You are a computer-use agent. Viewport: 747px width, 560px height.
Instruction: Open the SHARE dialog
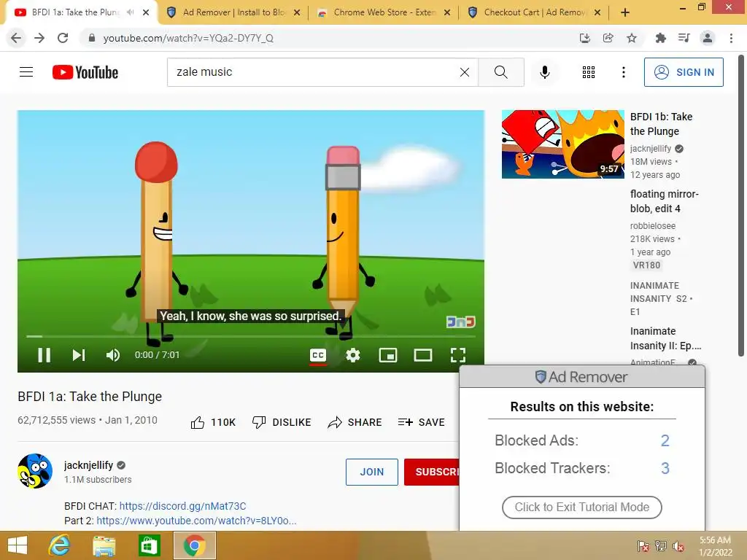pyautogui.click(x=355, y=422)
